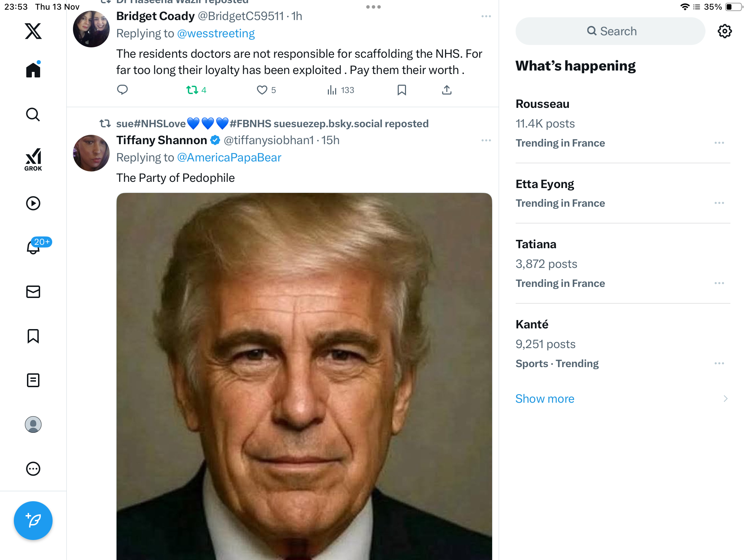Click Show more trends link
Image resolution: width=747 pixels, height=560 pixels.
(x=545, y=399)
